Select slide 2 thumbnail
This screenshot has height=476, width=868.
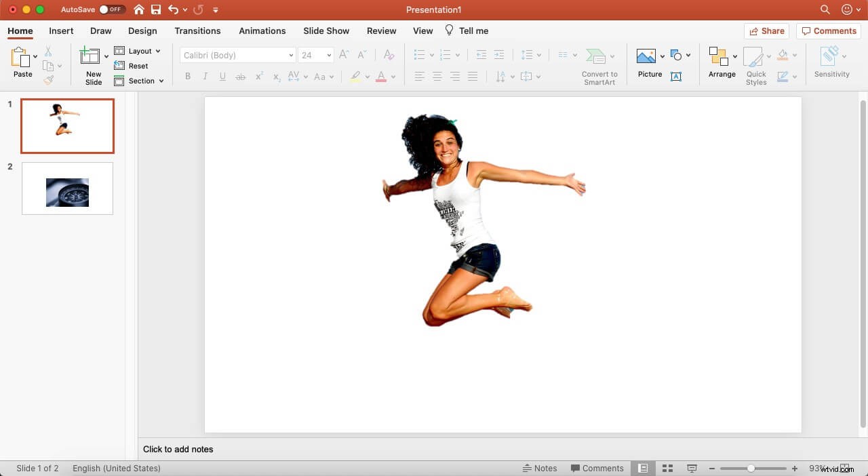tap(66, 188)
